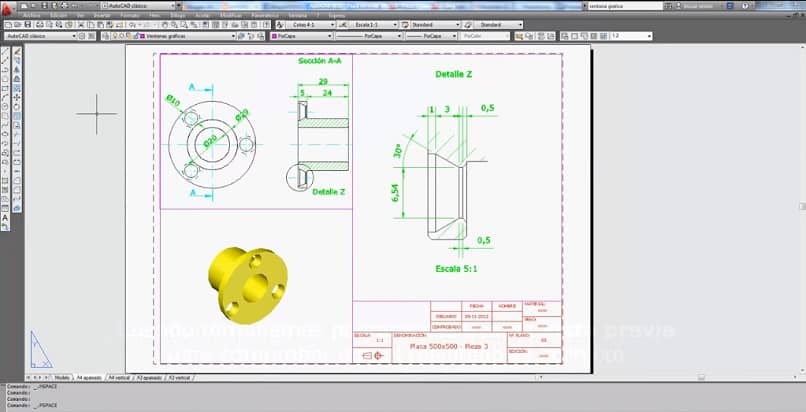Image resolution: width=806 pixels, height=412 pixels.
Task: Open the Formato menu
Action: pos(130,15)
